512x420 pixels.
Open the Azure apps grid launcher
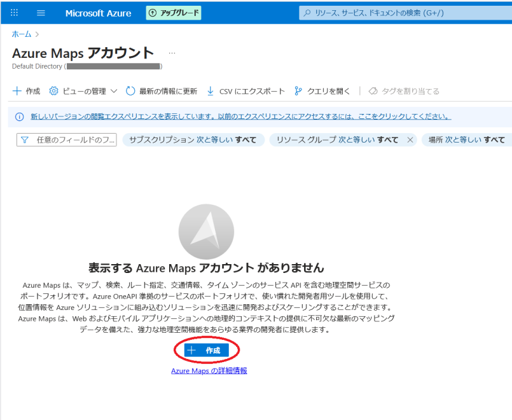(15, 13)
